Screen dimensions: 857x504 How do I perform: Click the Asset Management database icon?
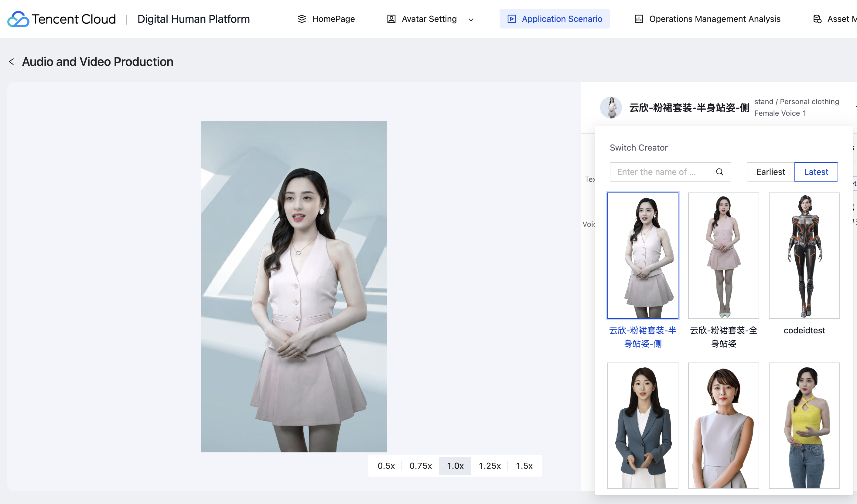[x=817, y=19]
